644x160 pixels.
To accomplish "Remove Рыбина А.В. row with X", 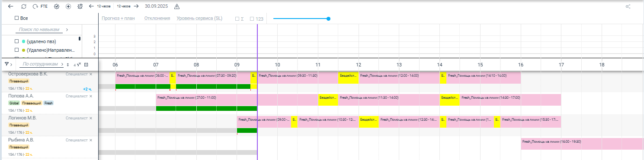I will (91, 140).
